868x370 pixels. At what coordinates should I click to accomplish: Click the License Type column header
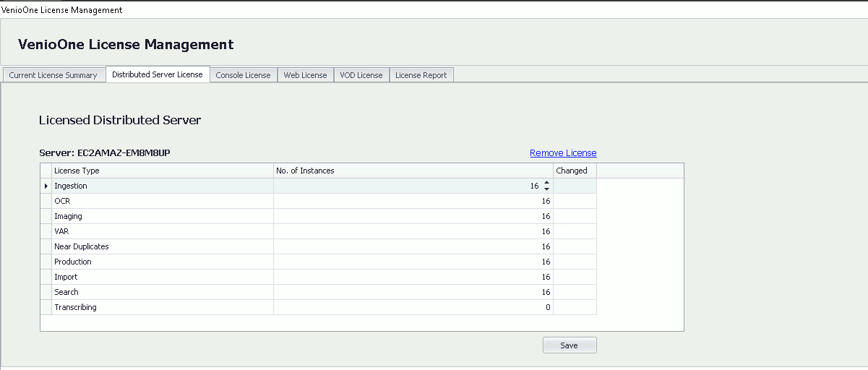[x=163, y=171]
